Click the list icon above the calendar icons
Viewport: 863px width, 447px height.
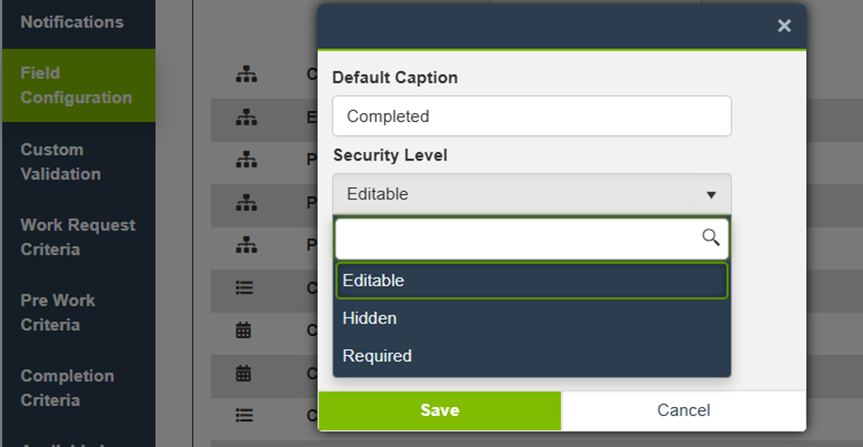point(245,287)
